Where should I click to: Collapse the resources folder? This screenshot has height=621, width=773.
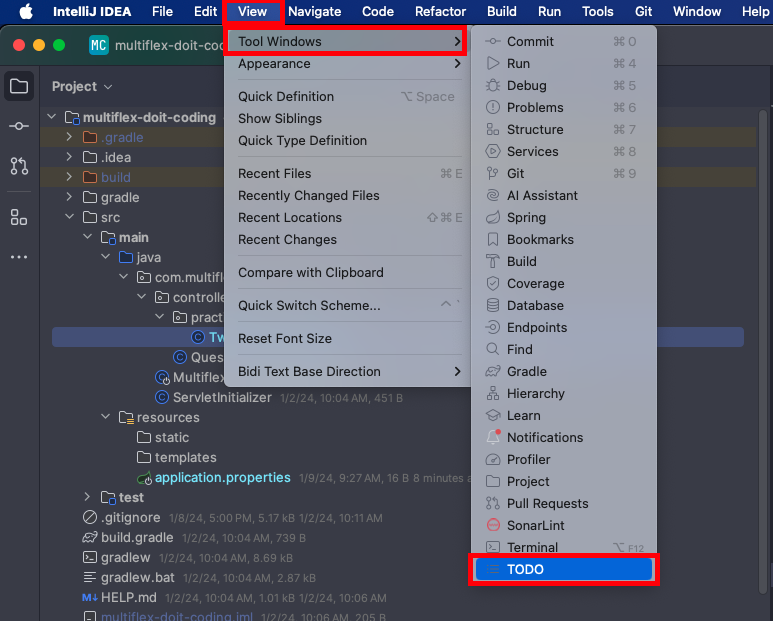click(x=105, y=416)
